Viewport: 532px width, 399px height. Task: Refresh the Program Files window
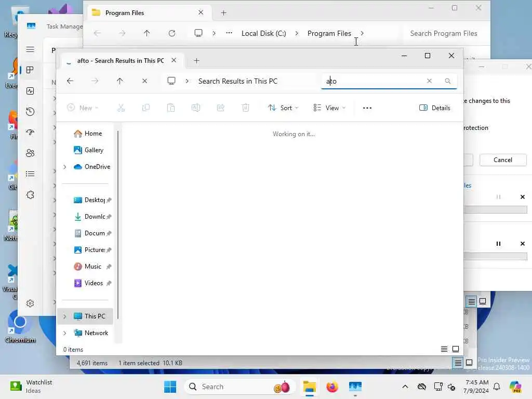click(x=172, y=33)
